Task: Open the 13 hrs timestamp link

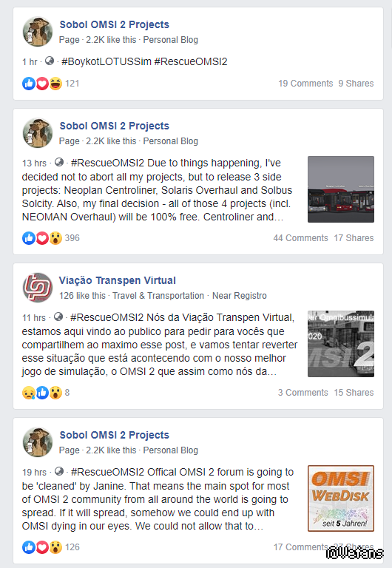Action: click(34, 163)
